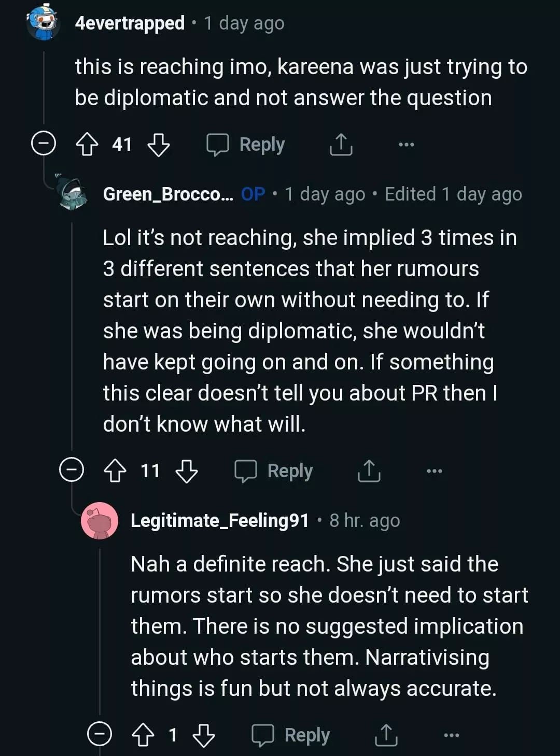Screen dimensions: 560x756
Task: Collapse 4evertrapped's comment thread
Action: click(44, 144)
